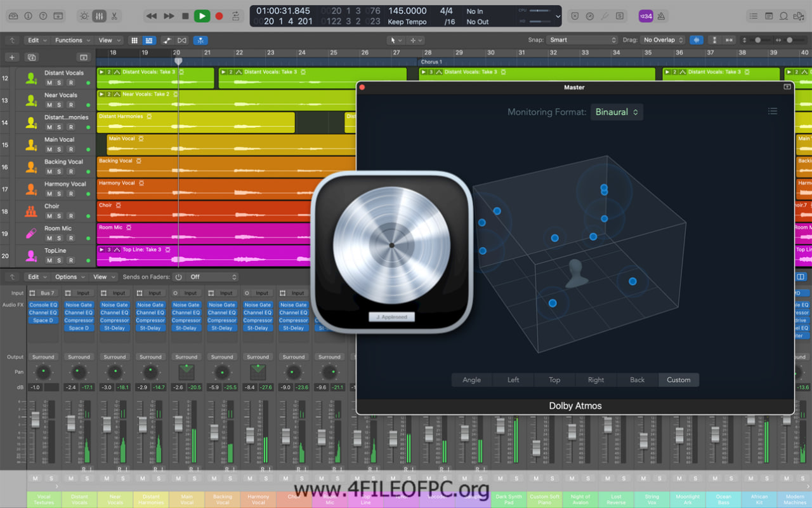Click the Play button in transport
Screen dimensions: 812x508
pyautogui.click(x=202, y=16)
